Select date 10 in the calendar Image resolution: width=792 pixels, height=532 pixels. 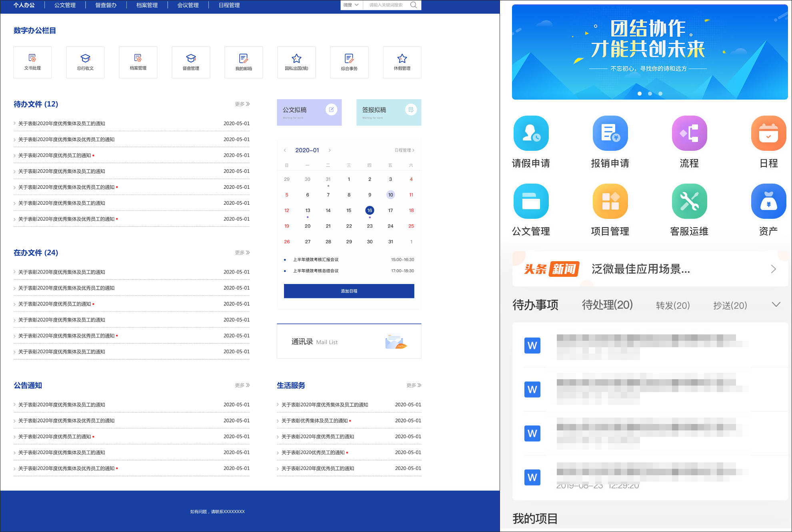[390, 195]
